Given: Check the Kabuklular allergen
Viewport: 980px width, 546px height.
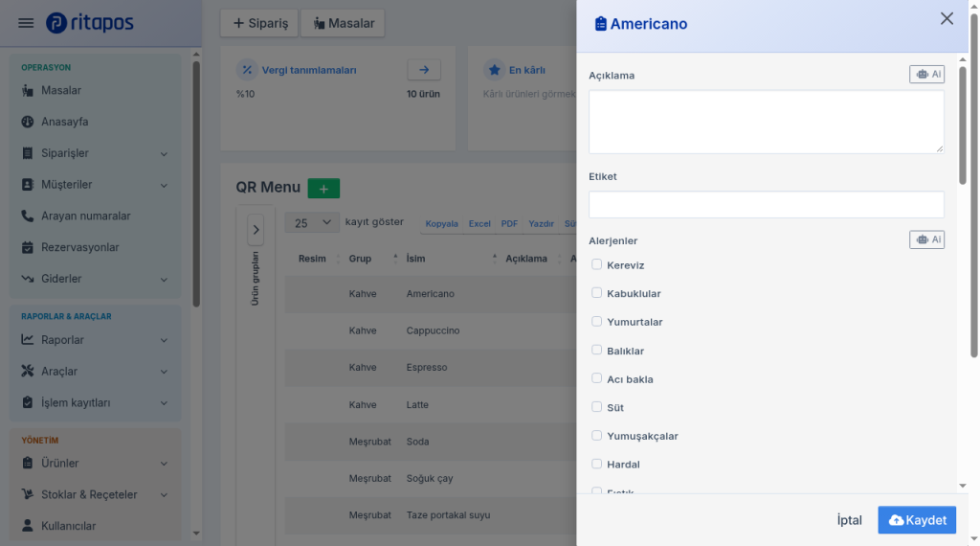Looking at the screenshot, I should (597, 293).
